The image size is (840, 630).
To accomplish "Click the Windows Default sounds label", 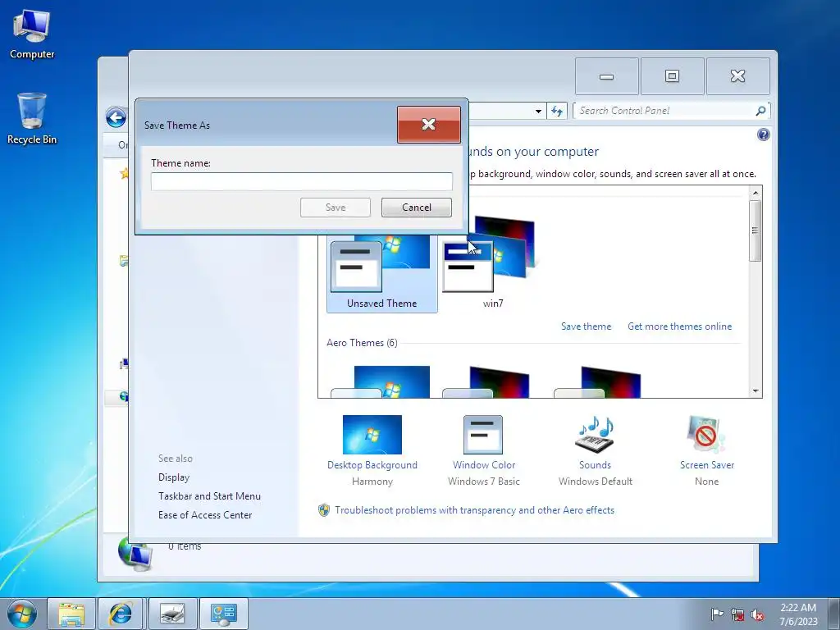I will [x=596, y=481].
